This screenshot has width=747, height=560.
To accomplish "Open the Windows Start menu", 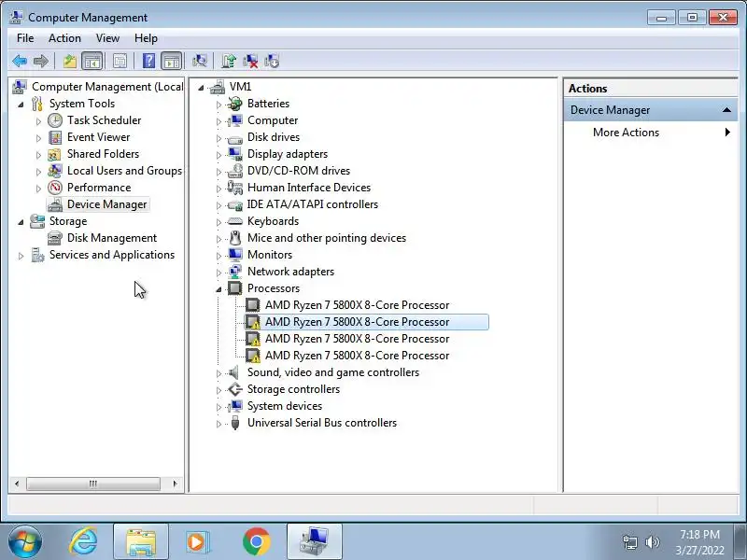I will pyautogui.click(x=25, y=542).
